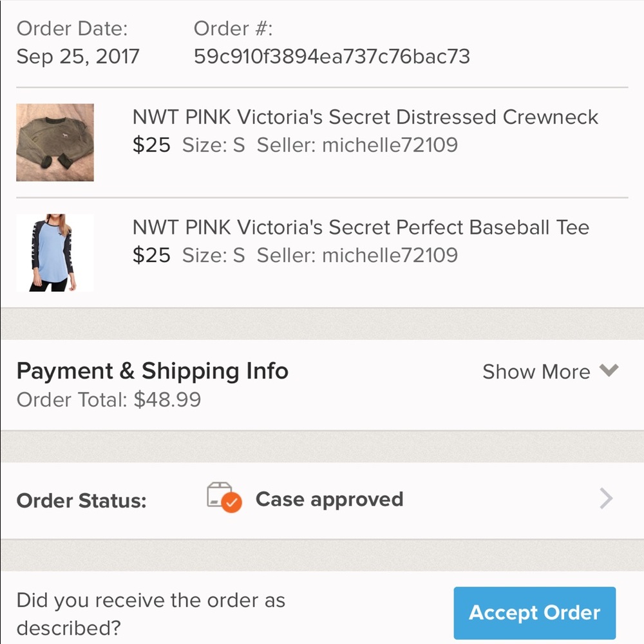Open NWT PINK Distressed Crewneck listing title

365,117
